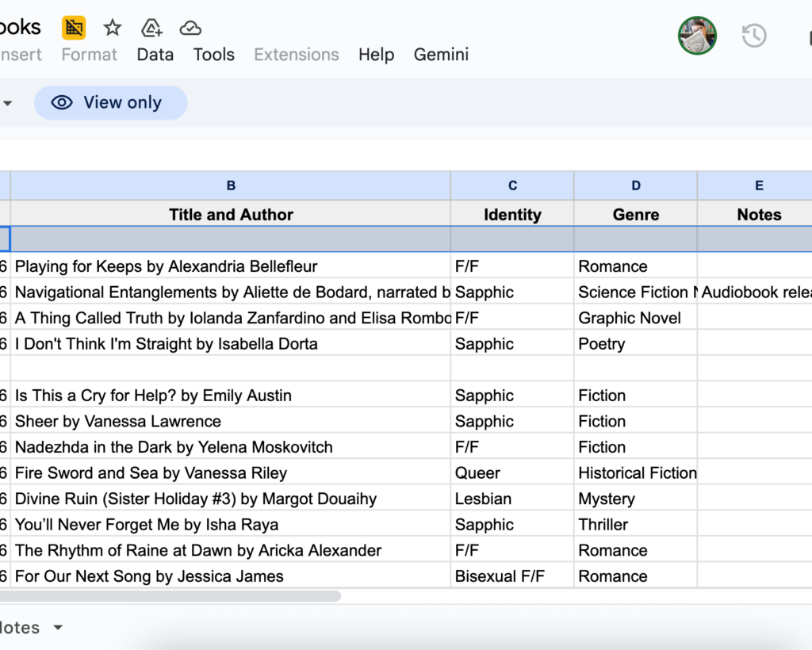812x650 pixels.
Task: Star this spreadsheet using the star icon
Action: [112, 27]
